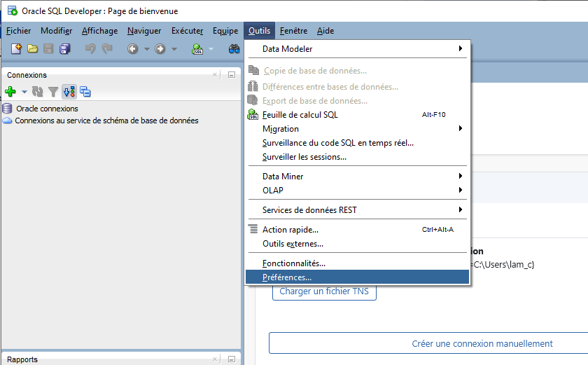Click the Undo arrow toolbar icon
588x365 pixels.
coord(90,49)
